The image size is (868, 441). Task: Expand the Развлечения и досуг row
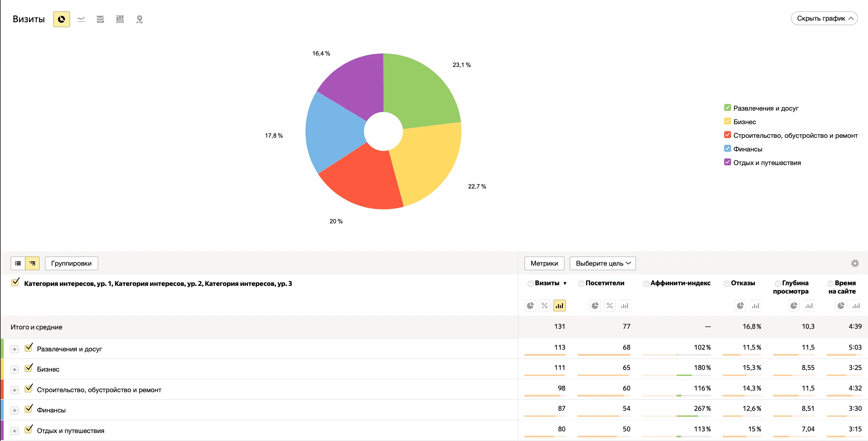pos(15,349)
